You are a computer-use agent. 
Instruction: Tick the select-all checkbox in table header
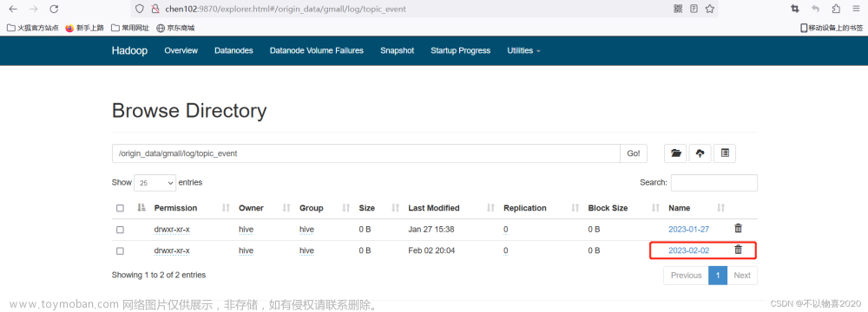[120, 209]
